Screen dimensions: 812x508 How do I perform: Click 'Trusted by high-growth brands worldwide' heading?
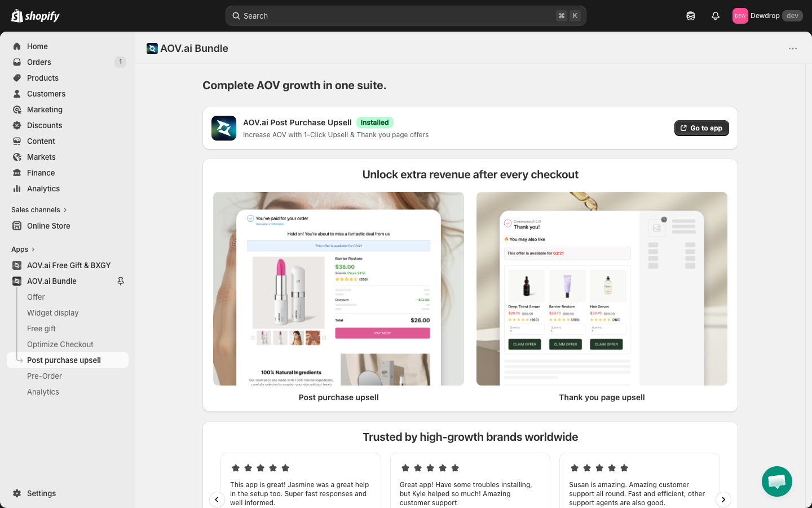coord(470,437)
